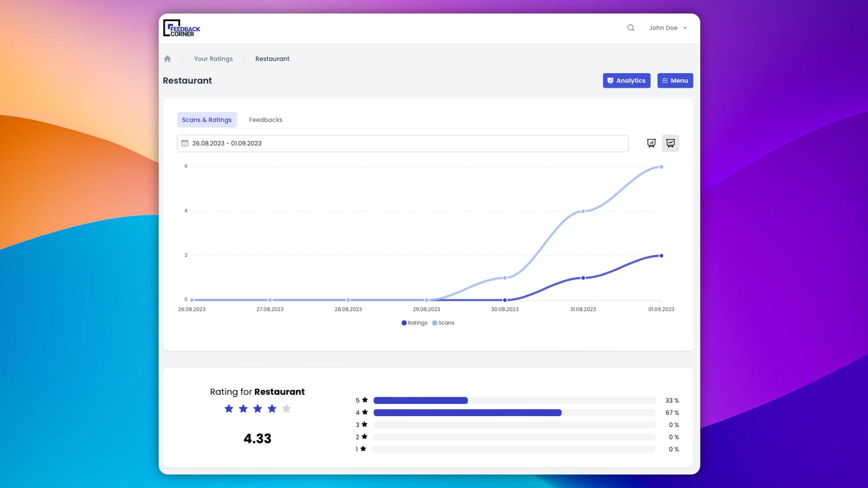This screenshot has height=488, width=868.
Task: Click the star icon beside 5 row
Action: click(365, 400)
